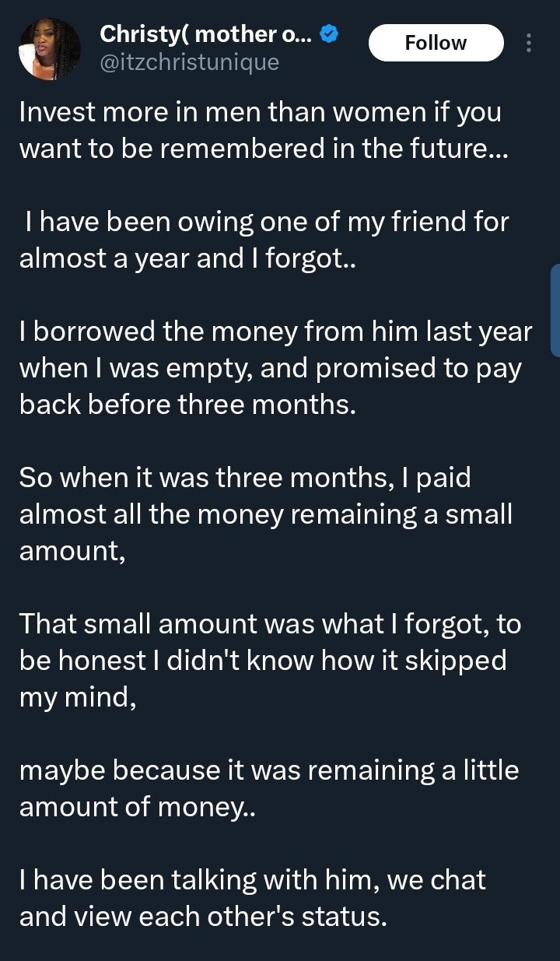
Task: Open the @itzchristunique handle link
Action: pos(190,62)
